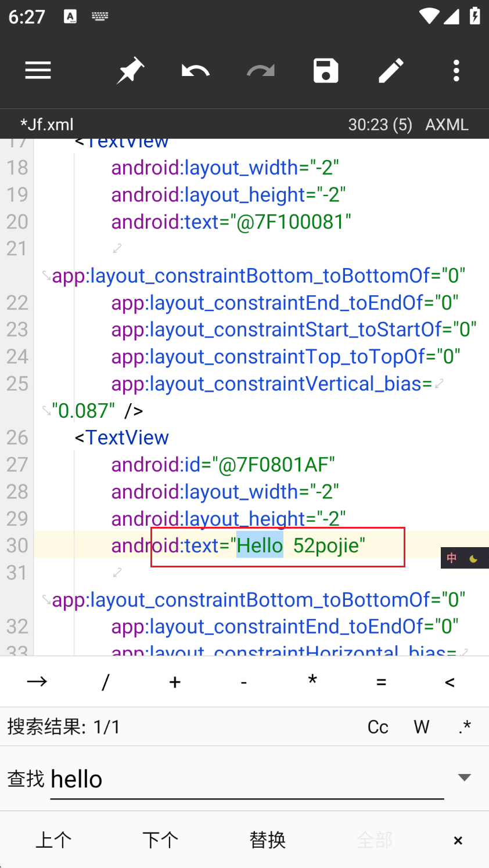Save the file with floppy icon
489x868 pixels.
pos(326,71)
